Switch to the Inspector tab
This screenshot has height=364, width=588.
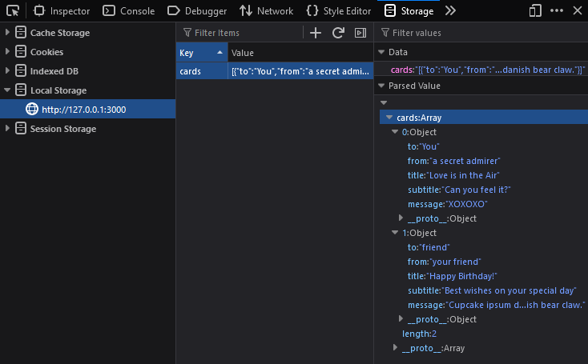[62, 11]
